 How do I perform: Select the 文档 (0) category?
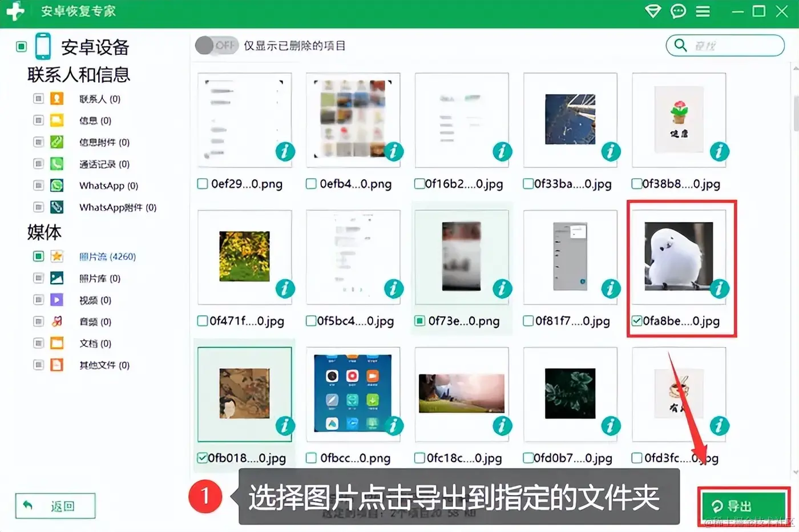[95, 344]
